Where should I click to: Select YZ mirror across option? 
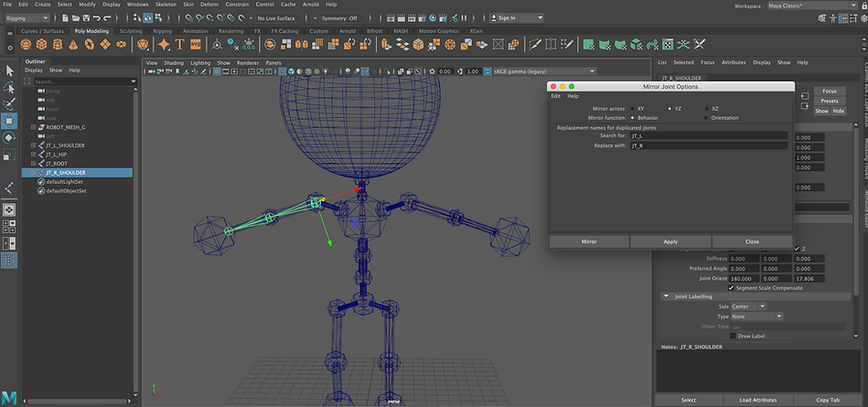pyautogui.click(x=670, y=109)
